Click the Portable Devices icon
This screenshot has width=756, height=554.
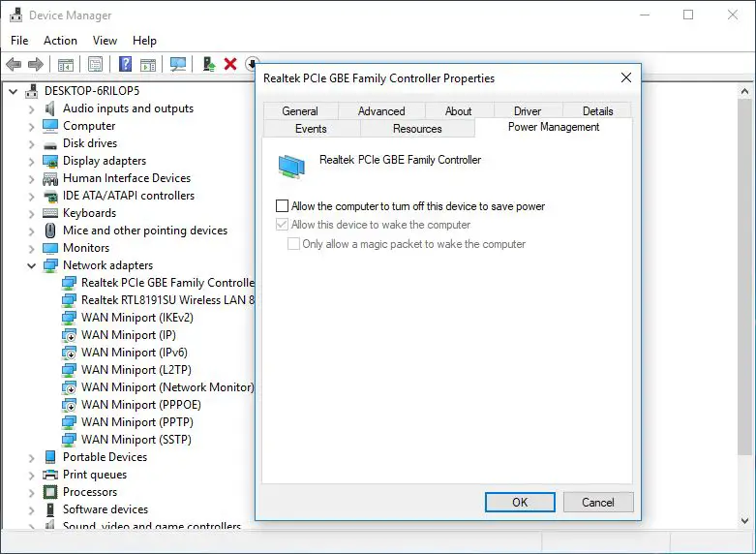[50, 457]
